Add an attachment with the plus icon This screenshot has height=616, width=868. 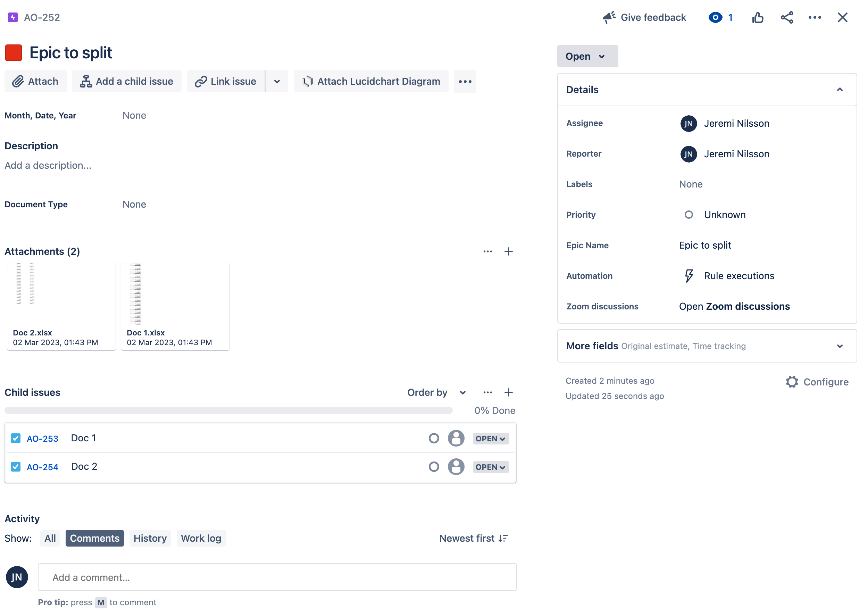click(508, 251)
